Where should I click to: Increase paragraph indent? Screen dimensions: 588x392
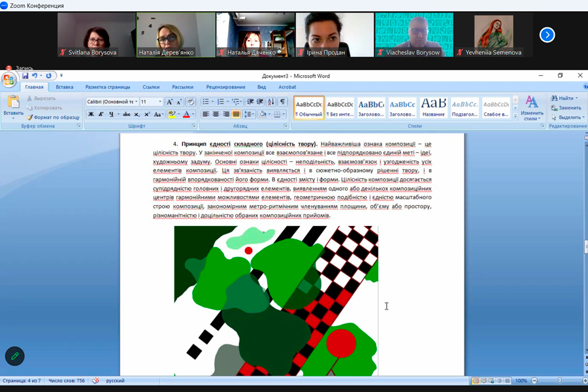pyautogui.click(x=259, y=102)
